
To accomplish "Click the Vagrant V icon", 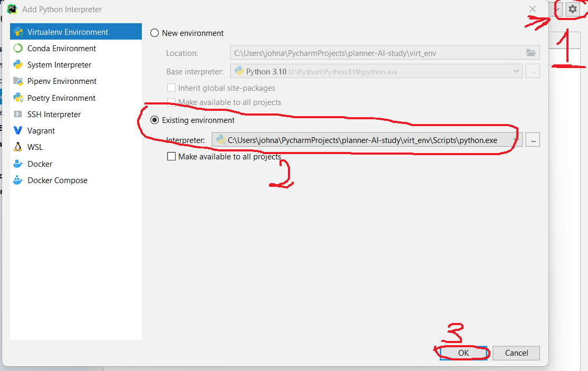I will pos(18,130).
